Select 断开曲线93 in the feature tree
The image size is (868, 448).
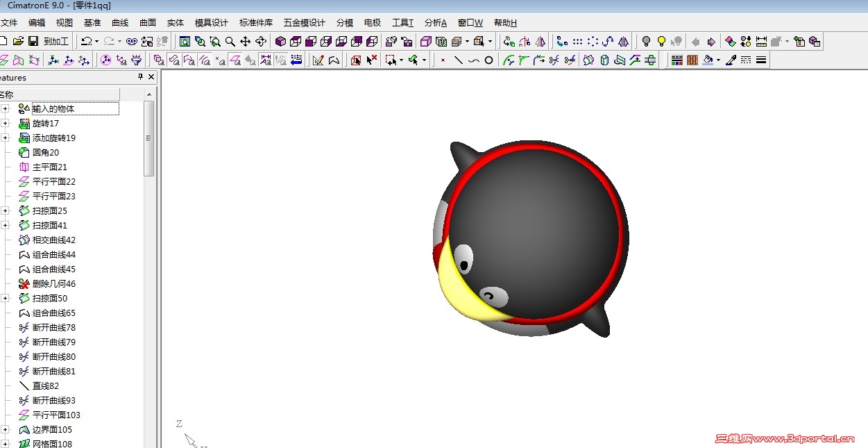click(54, 401)
